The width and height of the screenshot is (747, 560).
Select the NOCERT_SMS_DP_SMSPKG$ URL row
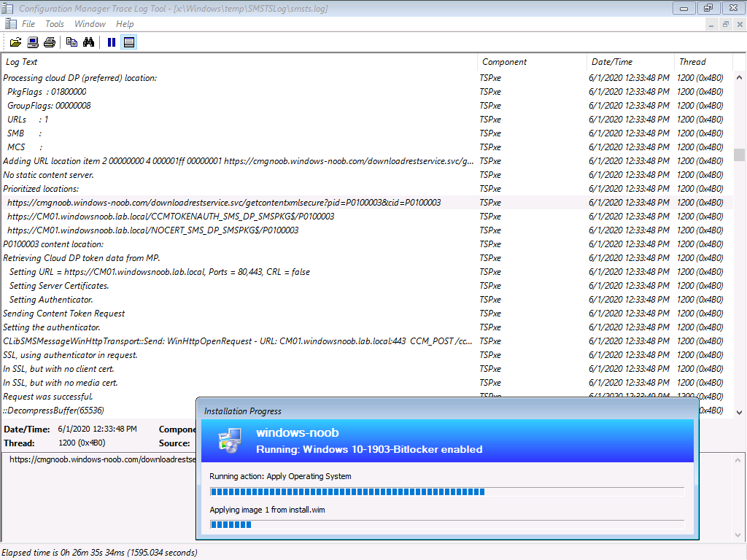(367, 230)
